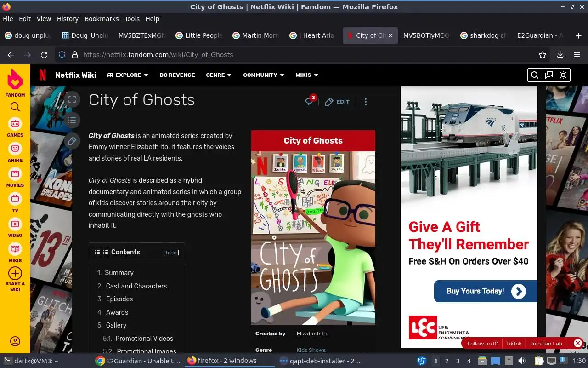Click Join Fan Lab button
The height and width of the screenshot is (368, 588).
click(x=545, y=344)
